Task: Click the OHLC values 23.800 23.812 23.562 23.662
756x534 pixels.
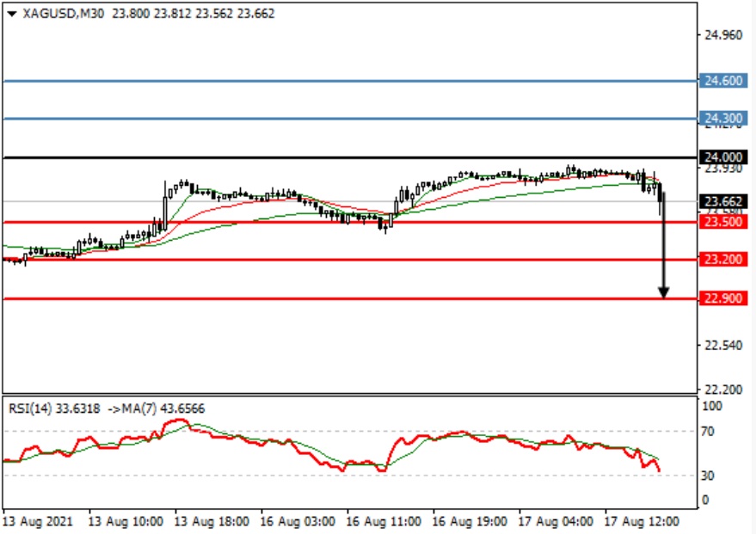Action: click(194, 14)
